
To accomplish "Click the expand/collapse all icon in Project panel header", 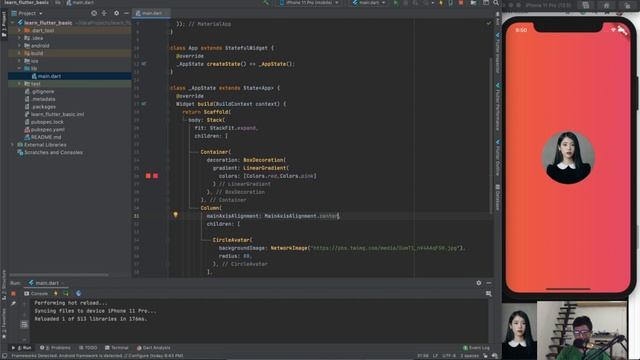I will (x=104, y=13).
